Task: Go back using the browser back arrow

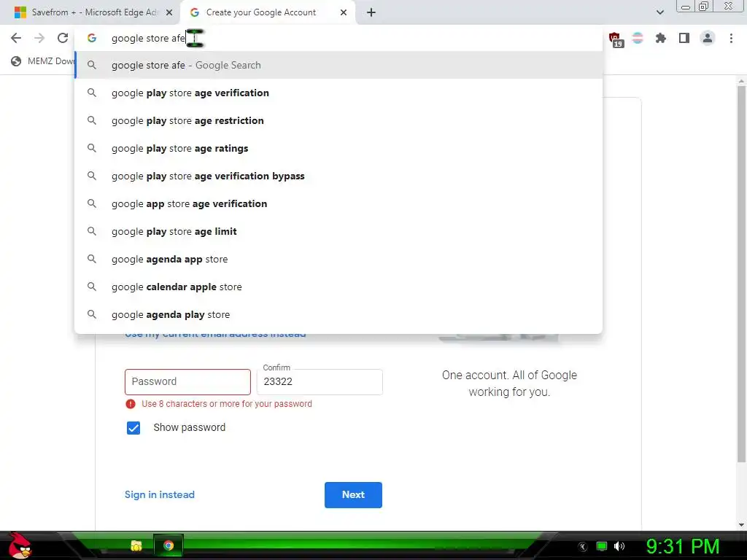Action: [16, 38]
